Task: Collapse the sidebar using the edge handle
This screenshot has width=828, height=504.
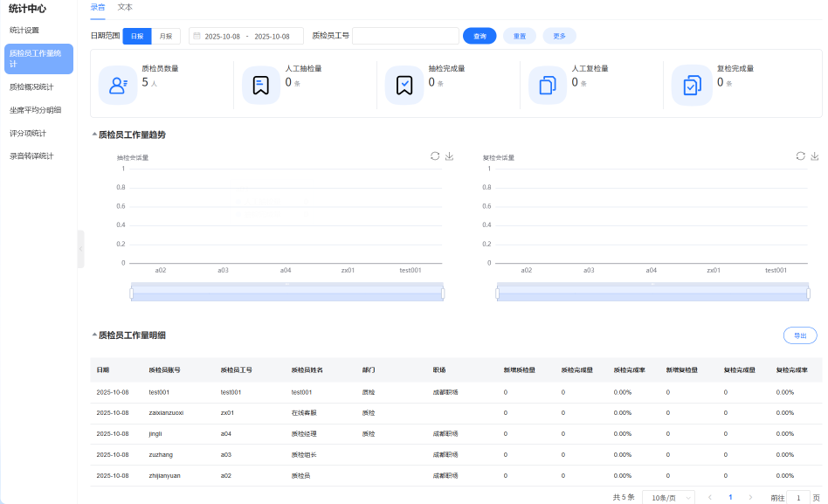Action: [81, 249]
